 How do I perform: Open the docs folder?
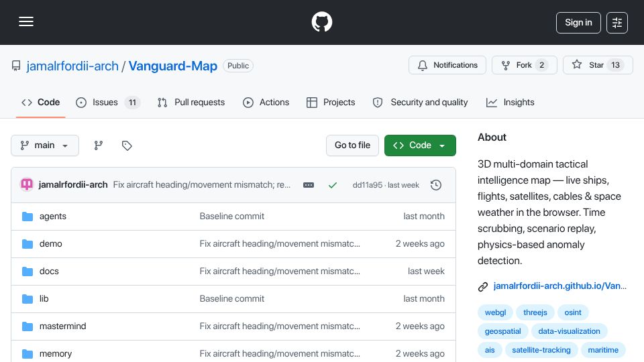[x=49, y=271]
